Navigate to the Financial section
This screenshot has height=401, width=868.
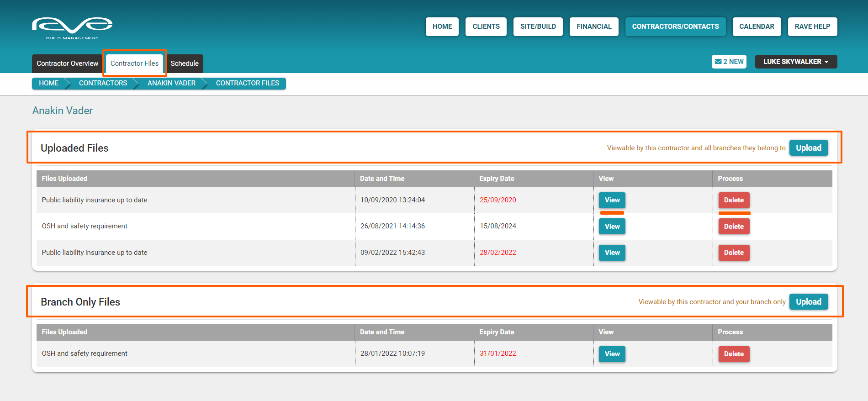(x=593, y=26)
